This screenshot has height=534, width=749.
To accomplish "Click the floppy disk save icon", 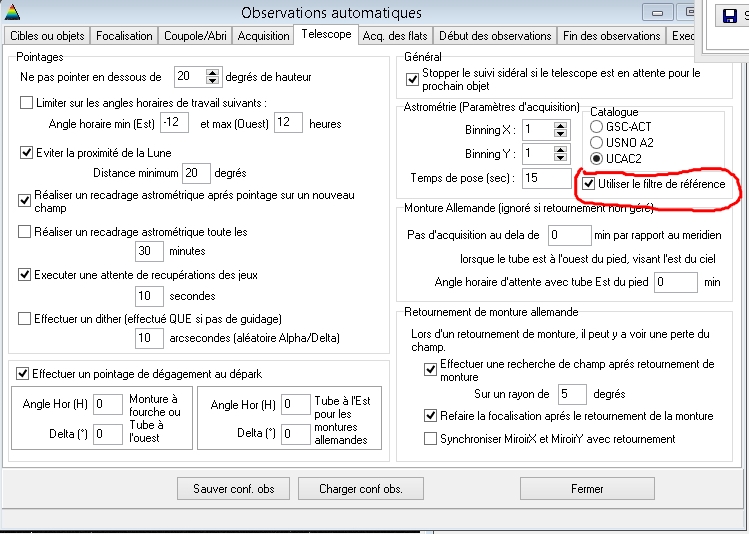I will [731, 16].
